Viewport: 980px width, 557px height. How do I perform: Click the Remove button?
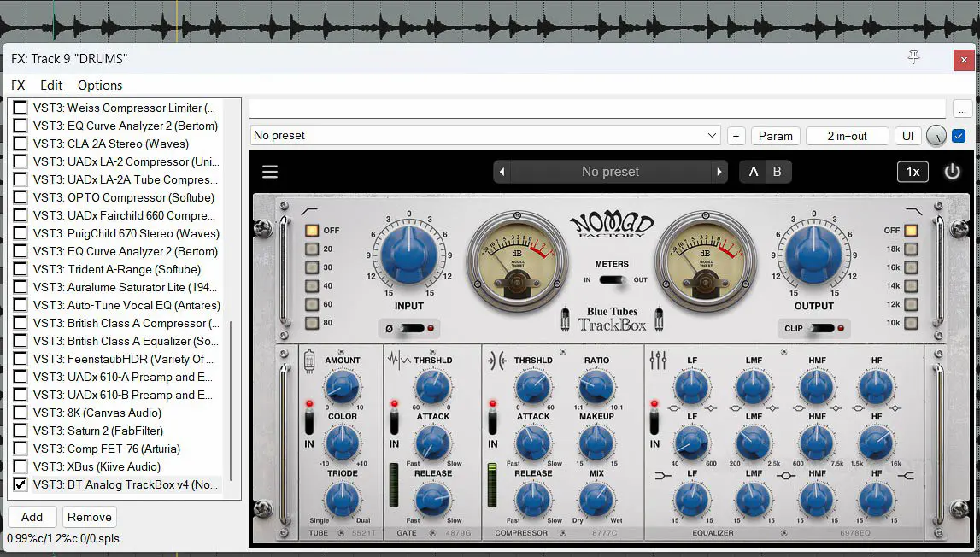click(x=90, y=517)
